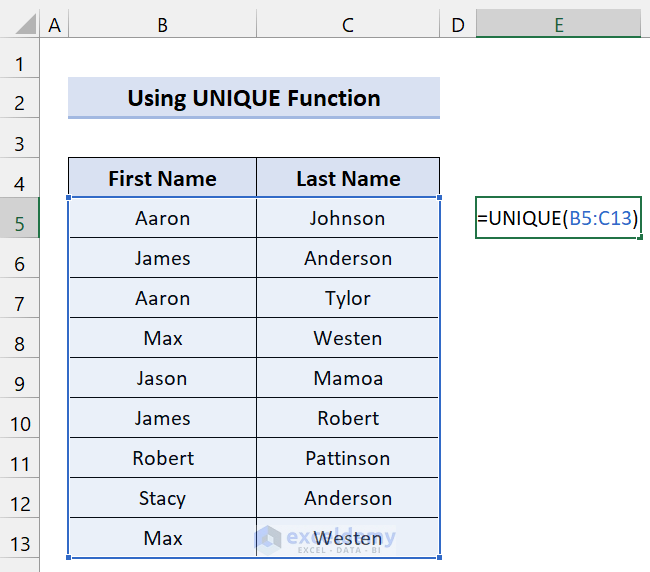Select the cell containing Tylor

pos(347,299)
